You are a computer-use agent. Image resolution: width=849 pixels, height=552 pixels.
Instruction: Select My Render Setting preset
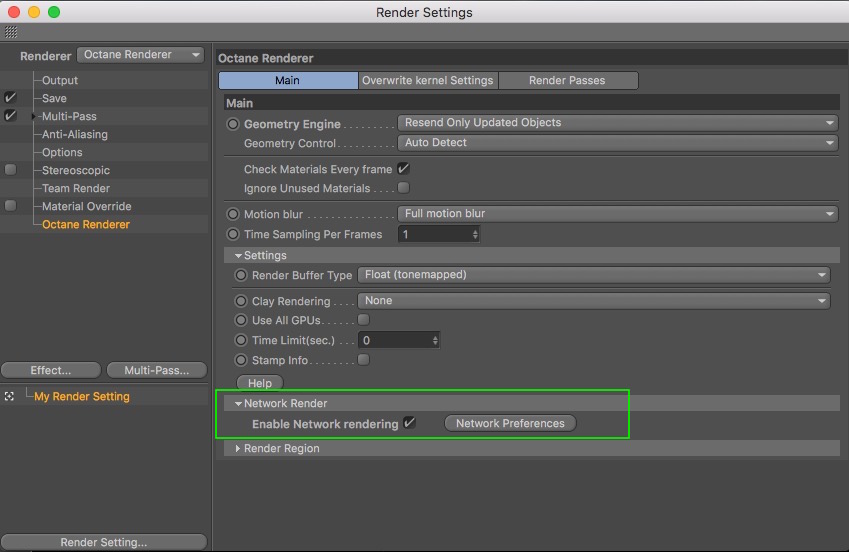(x=82, y=397)
